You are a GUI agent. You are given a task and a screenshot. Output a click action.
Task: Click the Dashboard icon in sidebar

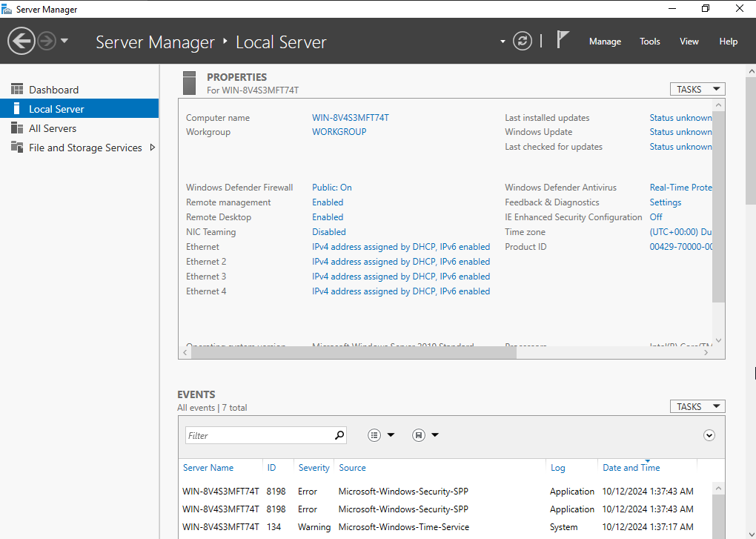[17, 90]
